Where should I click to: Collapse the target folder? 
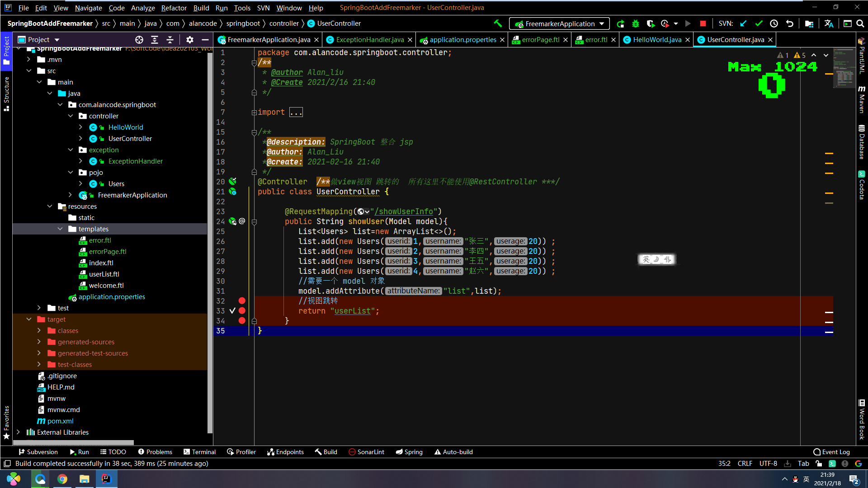click(x=29, y=319)
